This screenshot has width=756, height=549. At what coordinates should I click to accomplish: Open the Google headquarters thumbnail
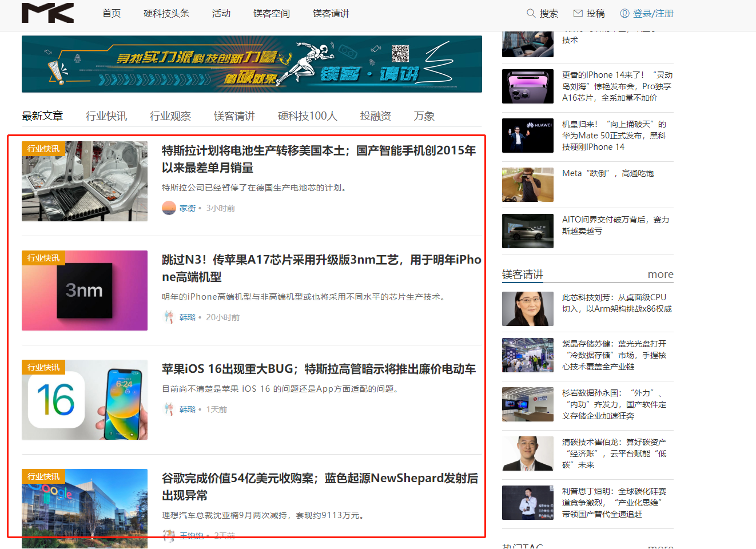pos(85,508)
